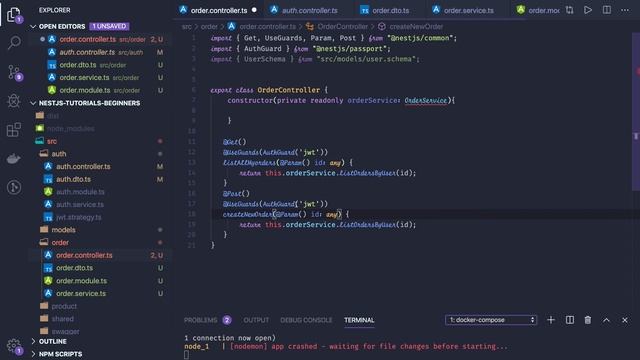Switch to the order.dto.ts tab
This screenshot has height=360, width=640.
(x=391, y=10)
